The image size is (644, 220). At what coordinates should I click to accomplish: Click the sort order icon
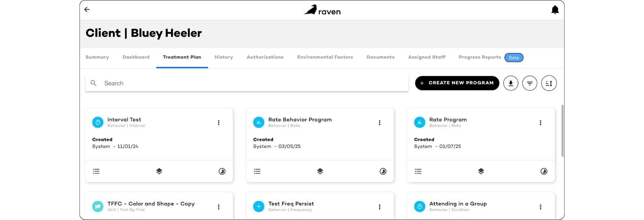pyautogui.click(x=549, y=83)
